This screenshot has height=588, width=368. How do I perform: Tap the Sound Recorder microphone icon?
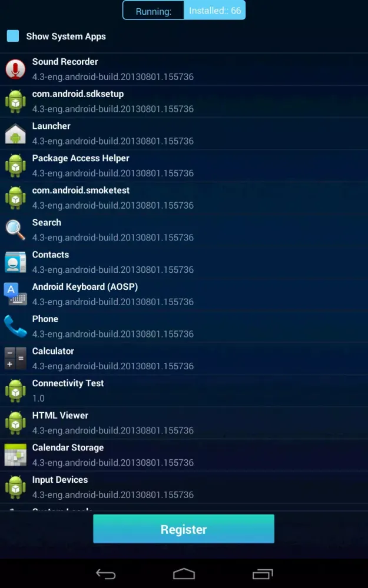[x=15, y=69]
